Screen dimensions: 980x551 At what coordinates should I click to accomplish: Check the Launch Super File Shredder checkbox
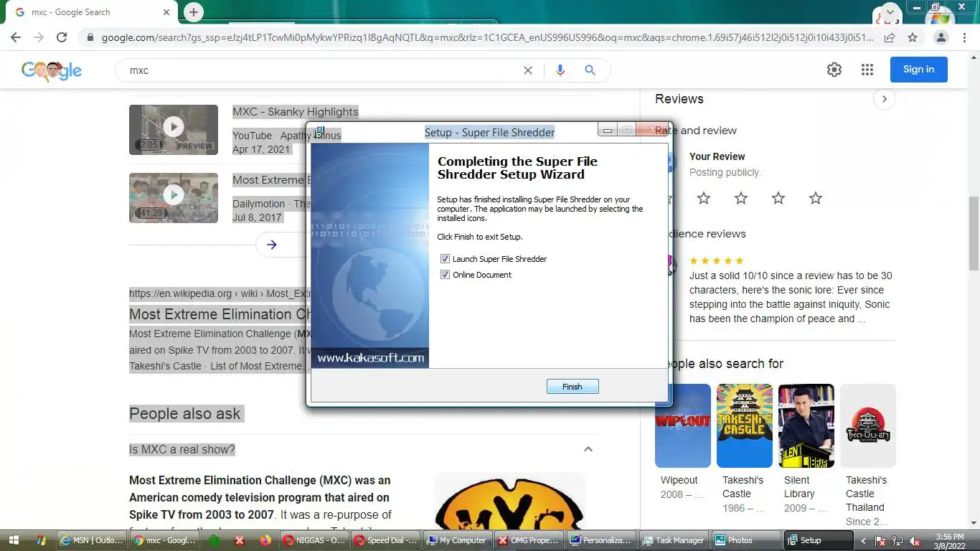click(x=445, y=259)
